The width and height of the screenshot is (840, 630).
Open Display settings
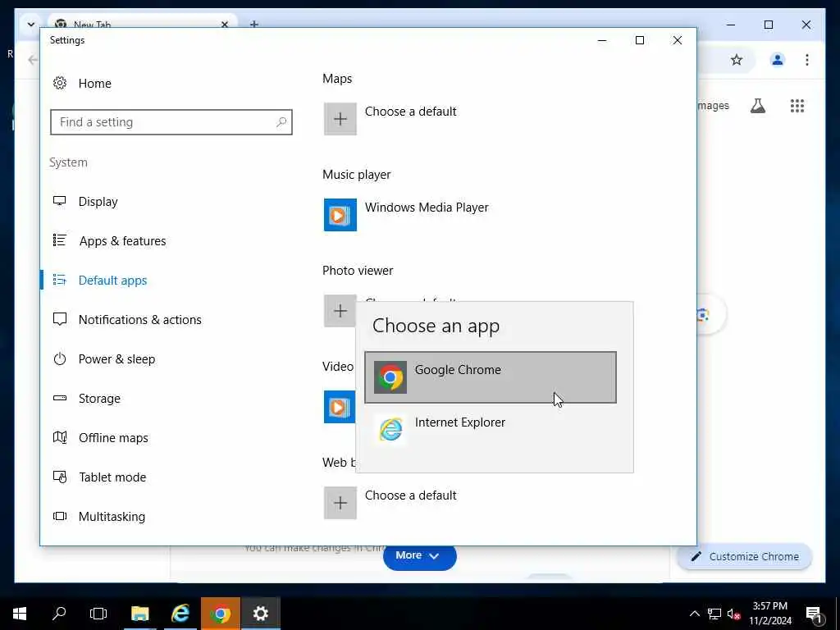tap(98, 202)
